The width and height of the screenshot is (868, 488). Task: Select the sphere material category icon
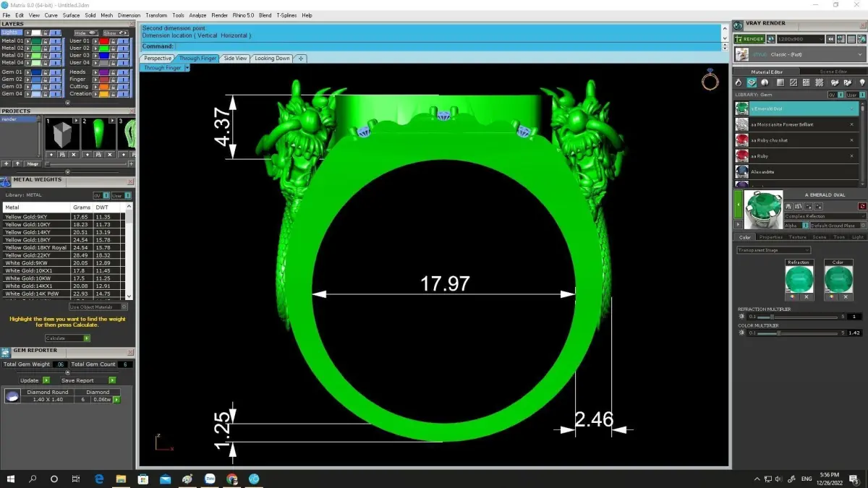(765, 83)
